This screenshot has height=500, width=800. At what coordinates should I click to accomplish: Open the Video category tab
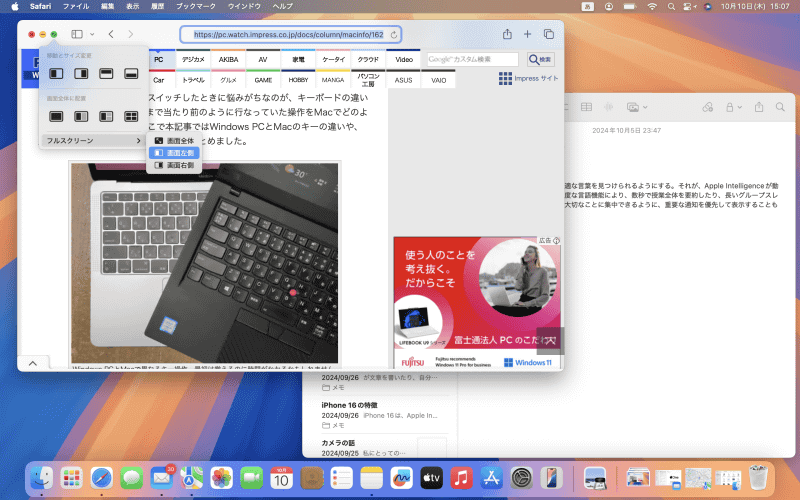404,59
